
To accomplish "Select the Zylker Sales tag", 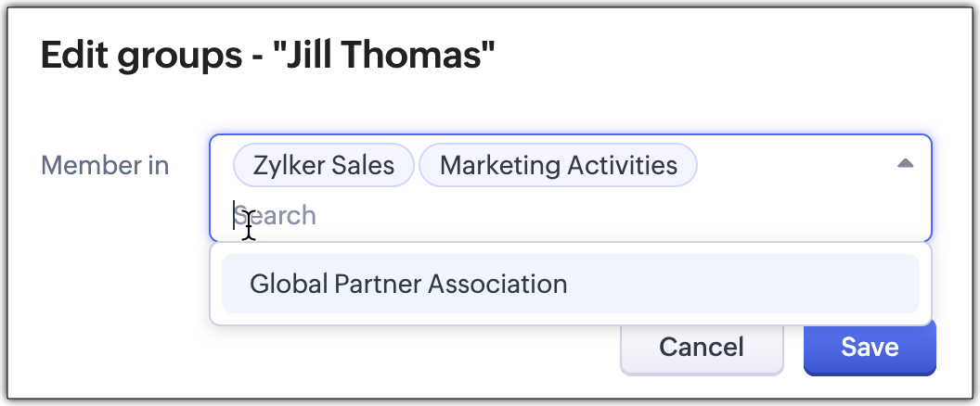I will pyautogui.click(x=323, y=166).
